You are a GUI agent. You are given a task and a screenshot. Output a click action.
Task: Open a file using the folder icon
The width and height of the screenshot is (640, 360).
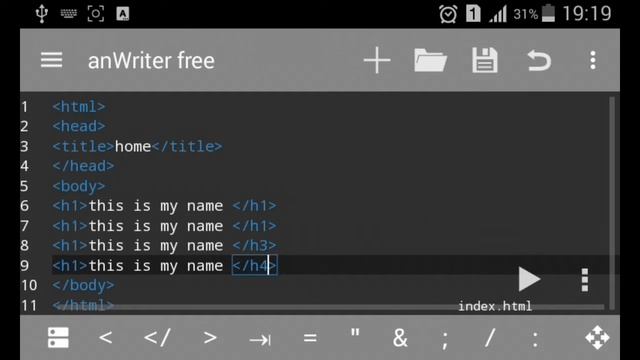[430, 60]
